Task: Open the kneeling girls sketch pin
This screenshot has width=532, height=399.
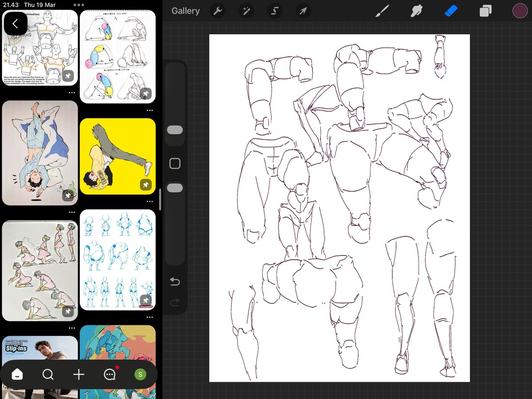Action: pos(40,271)
